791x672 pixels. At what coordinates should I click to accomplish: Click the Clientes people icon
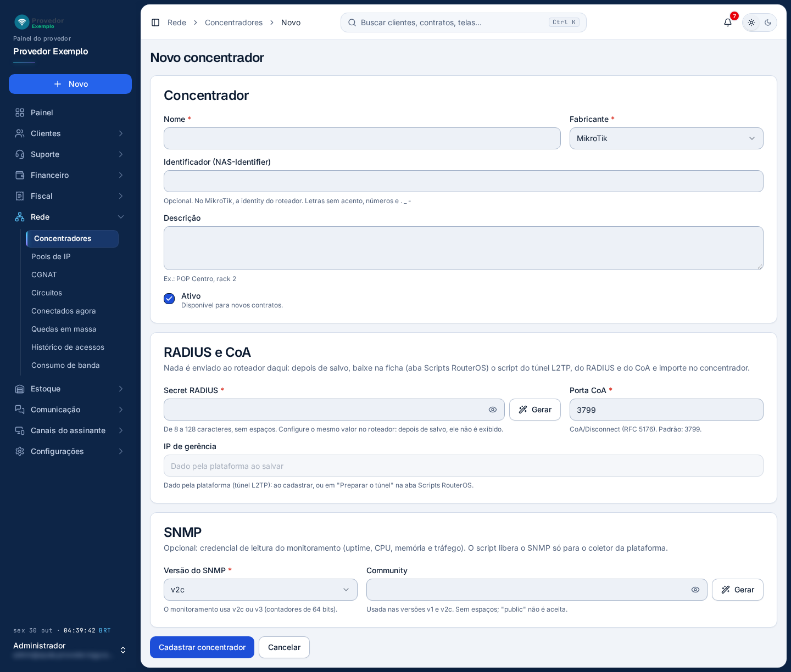[x=20, y=133]
